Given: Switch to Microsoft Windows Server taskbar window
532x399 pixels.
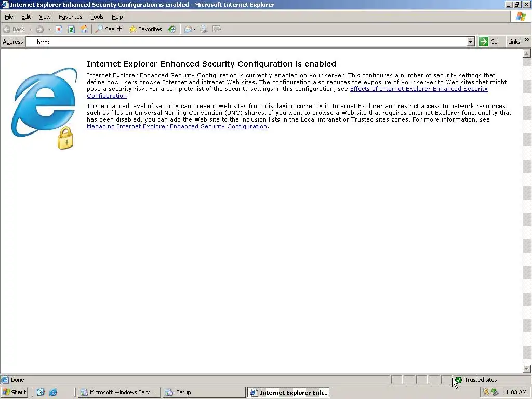Looking at the screenshot, I should 119,392.
